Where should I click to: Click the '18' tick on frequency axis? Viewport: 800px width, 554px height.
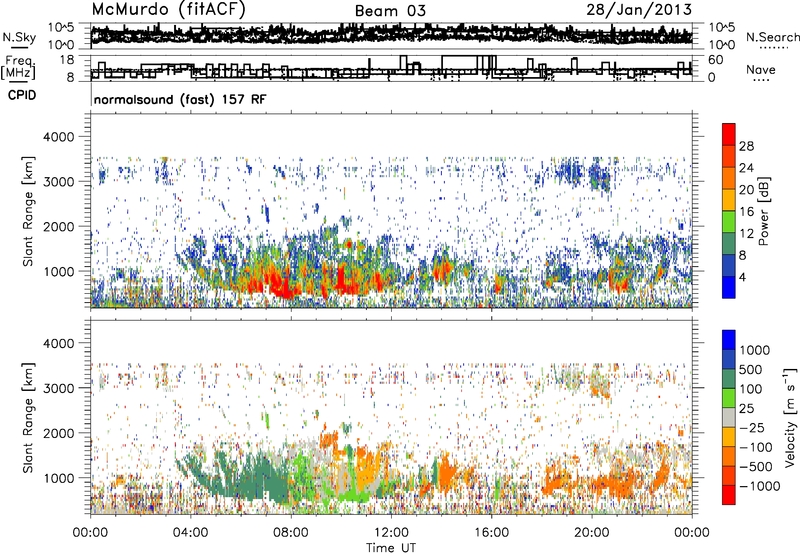pos(67,60)
